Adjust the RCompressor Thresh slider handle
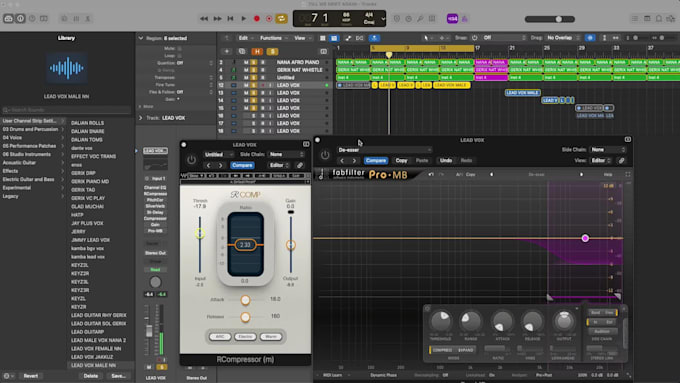This screenshot has width=680, height=383. 200,233
